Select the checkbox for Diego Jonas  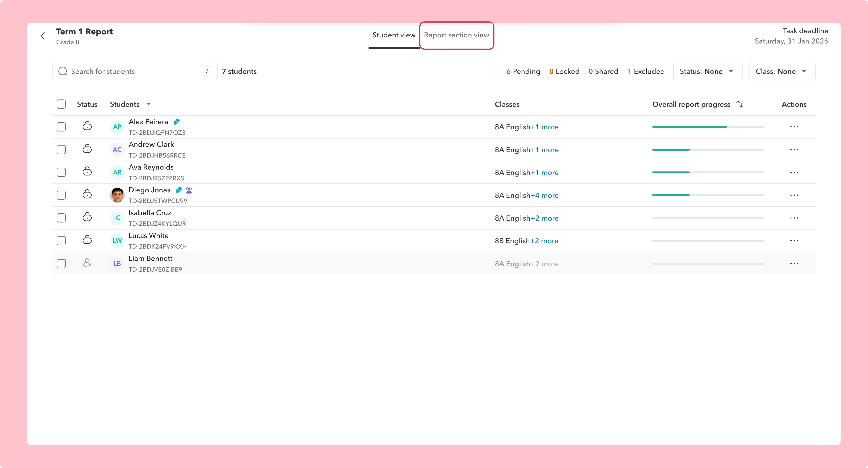pos(61,195)
